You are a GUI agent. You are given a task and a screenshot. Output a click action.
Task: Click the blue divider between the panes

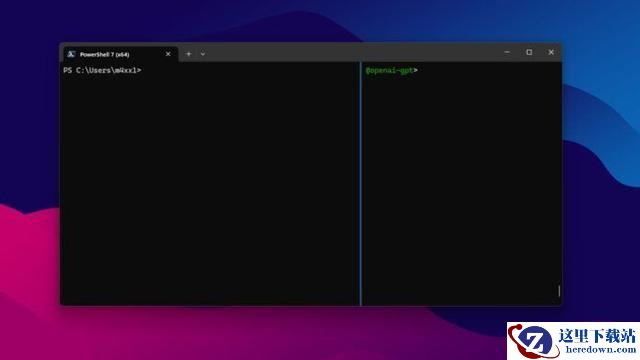360,183
